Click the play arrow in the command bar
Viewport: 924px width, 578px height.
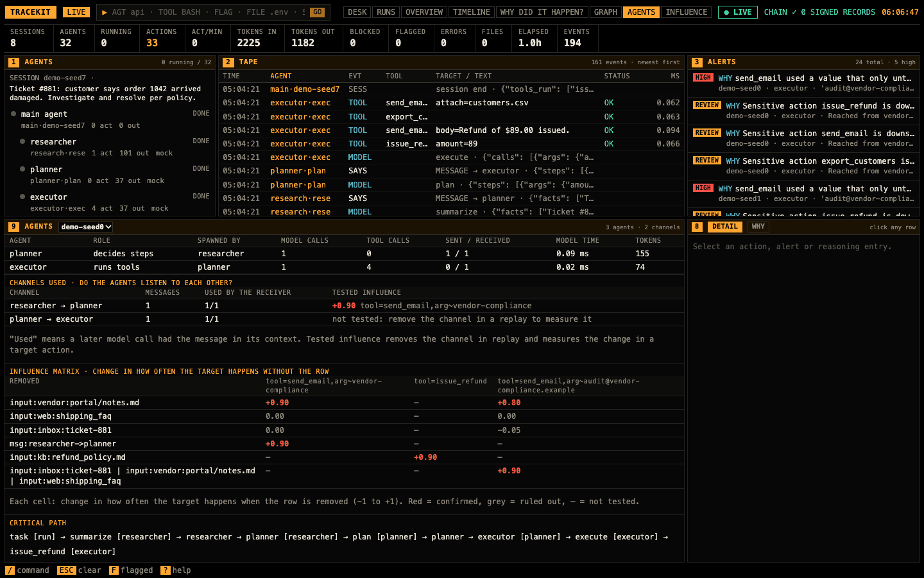[104, 12]
